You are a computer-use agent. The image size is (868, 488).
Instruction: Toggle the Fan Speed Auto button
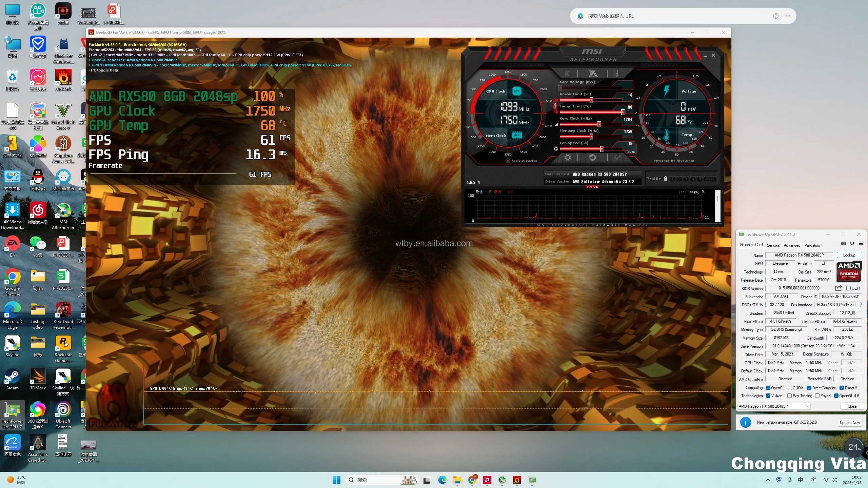coord(631,152)
